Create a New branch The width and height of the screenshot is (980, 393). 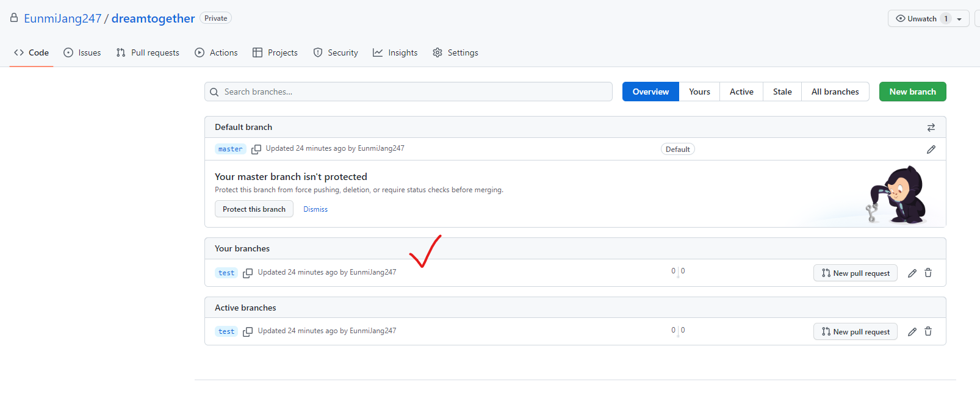913,92
